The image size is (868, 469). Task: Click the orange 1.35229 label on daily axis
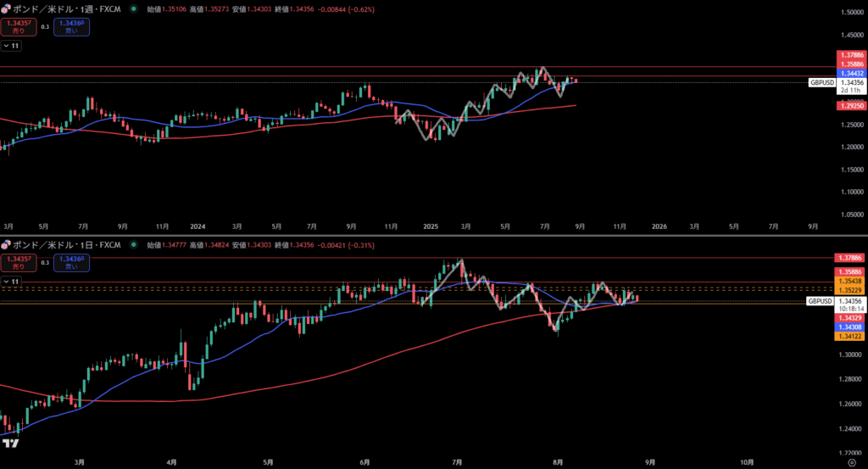849,290
